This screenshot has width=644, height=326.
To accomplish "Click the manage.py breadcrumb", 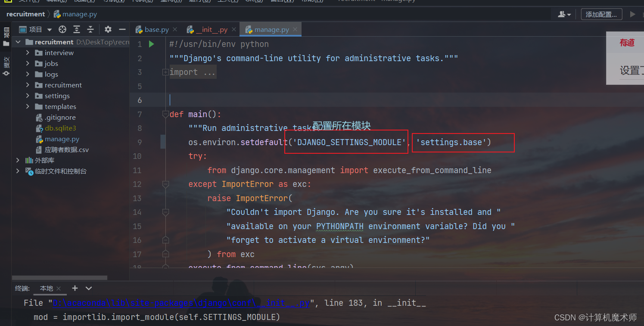I will click(x=75, y=14).
